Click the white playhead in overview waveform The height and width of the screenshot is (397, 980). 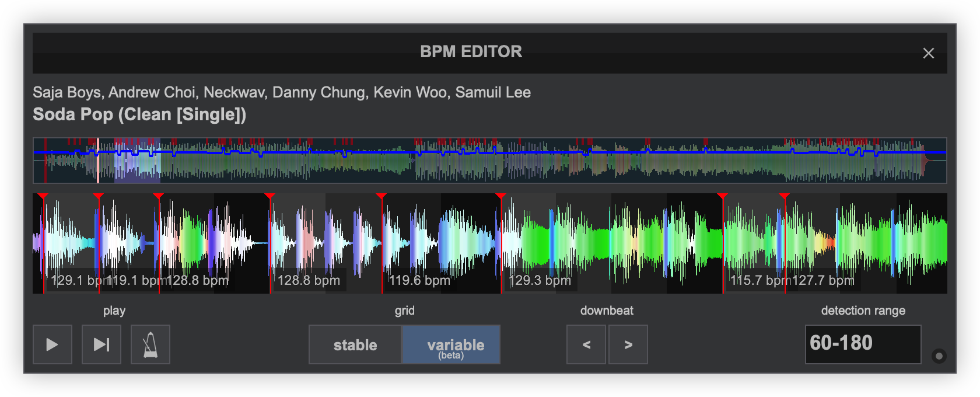pos(98,161)
